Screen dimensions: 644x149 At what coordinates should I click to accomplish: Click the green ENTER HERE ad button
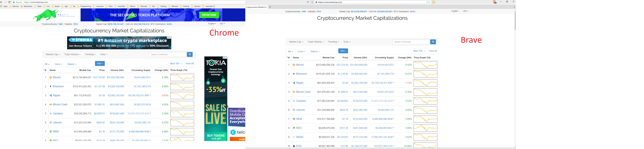[209, 15]
